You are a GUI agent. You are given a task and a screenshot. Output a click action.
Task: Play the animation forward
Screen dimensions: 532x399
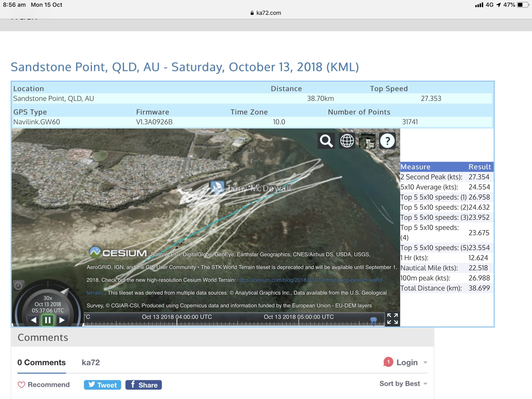point(62,320)
